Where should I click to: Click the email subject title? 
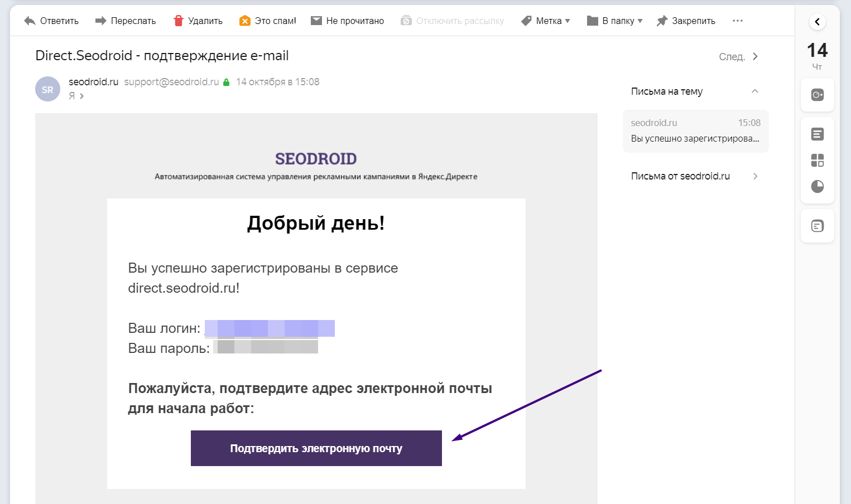[x=162, y=56]
